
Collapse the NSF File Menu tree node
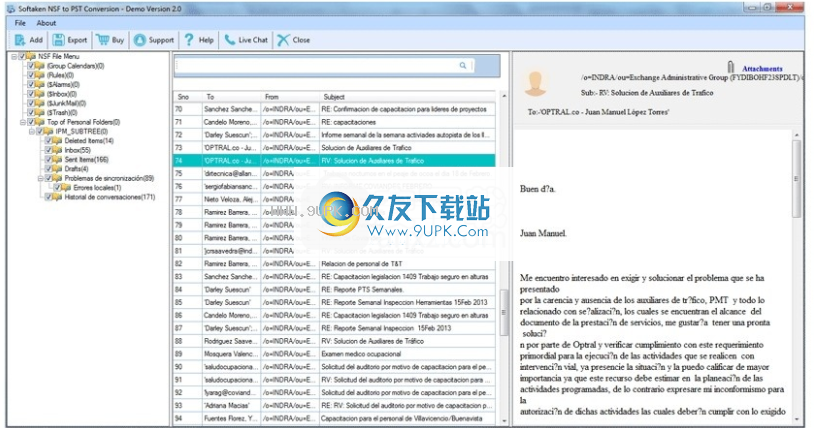click(x=15, y=56)
